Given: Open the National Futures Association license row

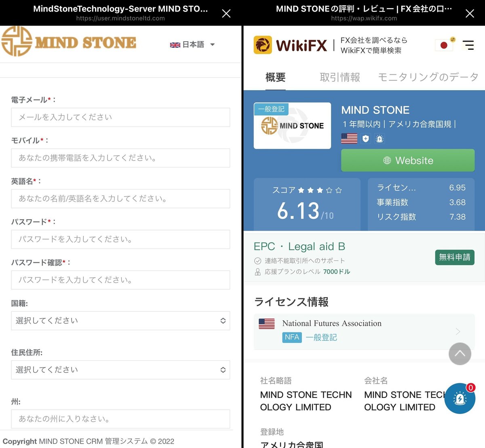Looking at the screenshot, I should pyautogui.click(x=364, y=332).
